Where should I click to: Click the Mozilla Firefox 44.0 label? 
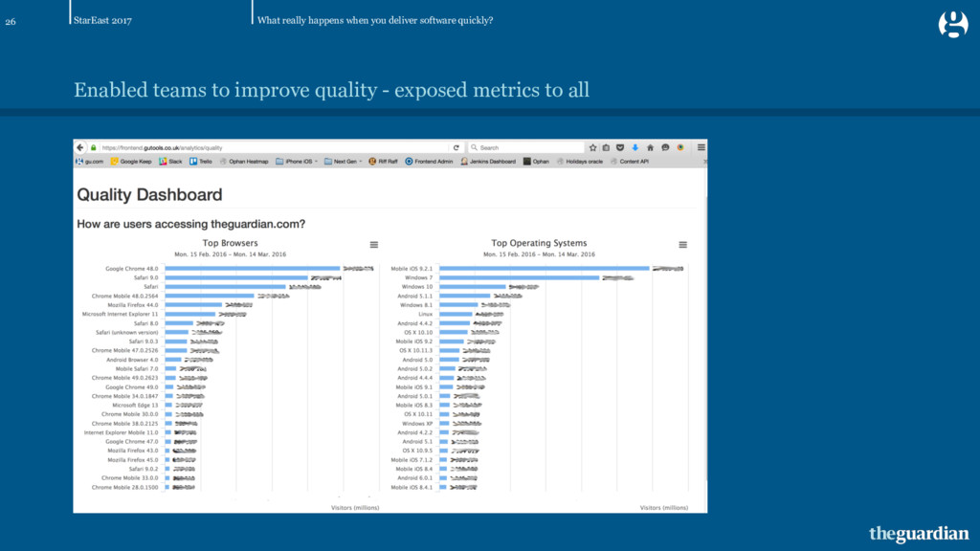133,305
